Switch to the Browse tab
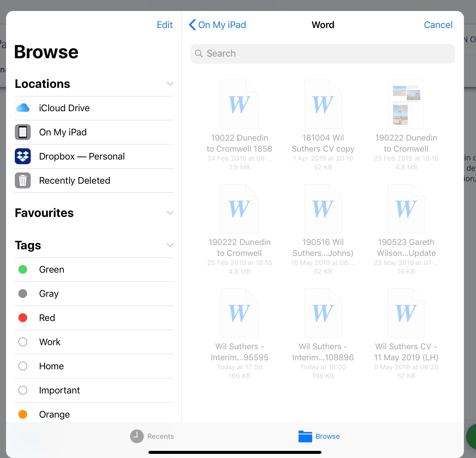 coord(319,436)
